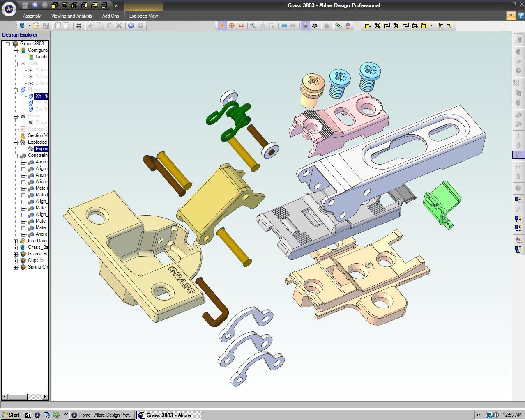Open the Alibre application star menu

coord(9,8)
